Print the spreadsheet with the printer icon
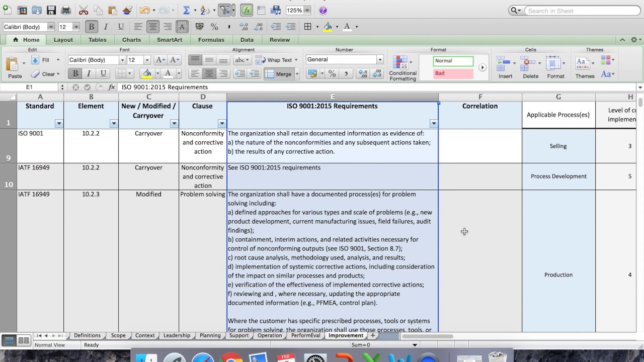 point(66,10)
